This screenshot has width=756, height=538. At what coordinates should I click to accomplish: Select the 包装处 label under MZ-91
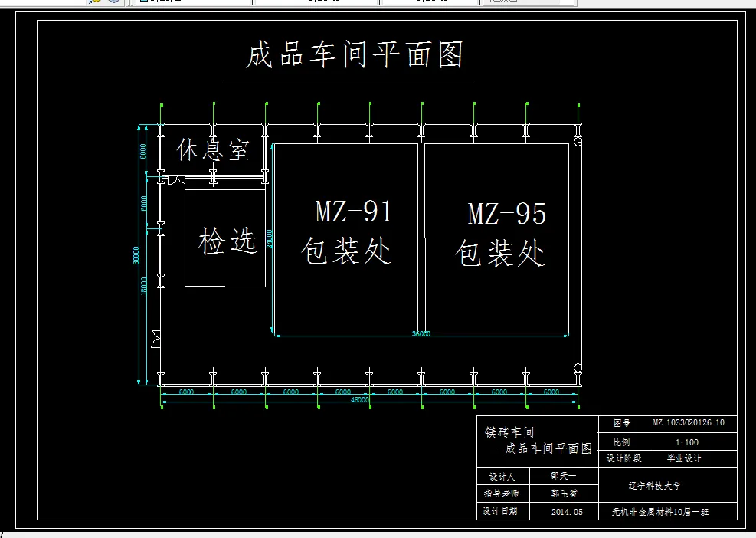345,251
